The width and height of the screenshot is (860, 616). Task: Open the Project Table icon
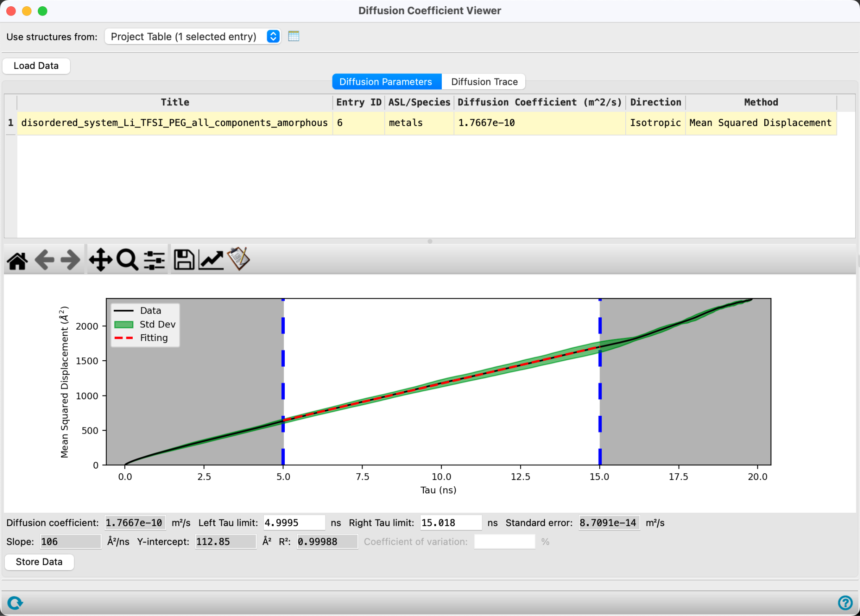tap(294, 36)
